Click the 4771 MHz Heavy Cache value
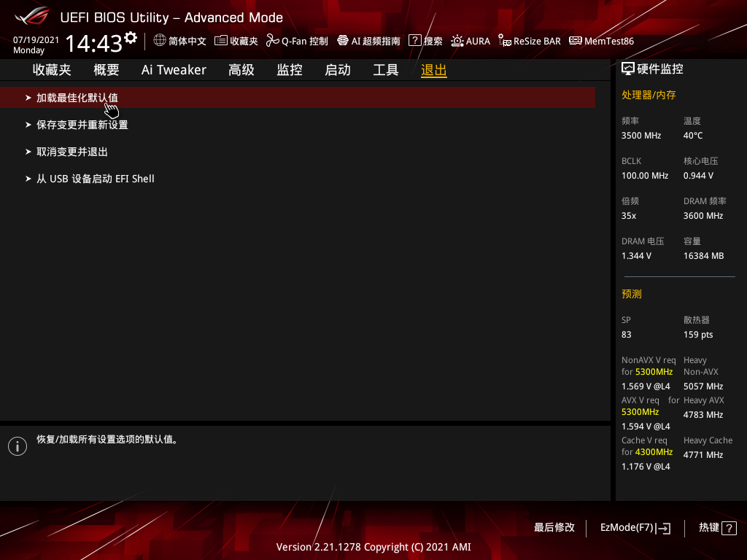Image resolution: width=747 pixels, height=560 pixels. [x=703, y=455]
